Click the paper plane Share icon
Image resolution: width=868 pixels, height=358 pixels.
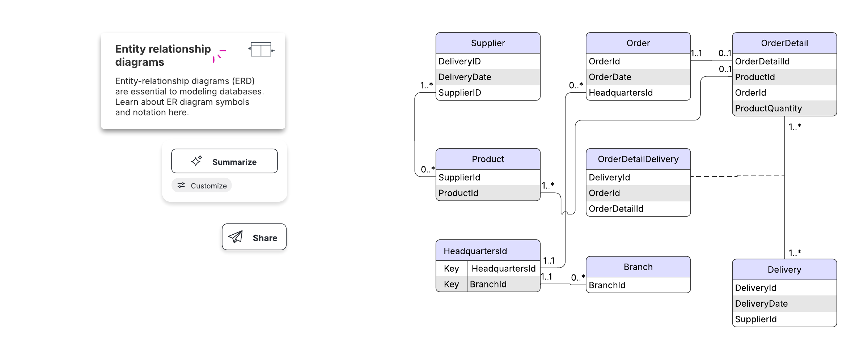pos(236,237)
